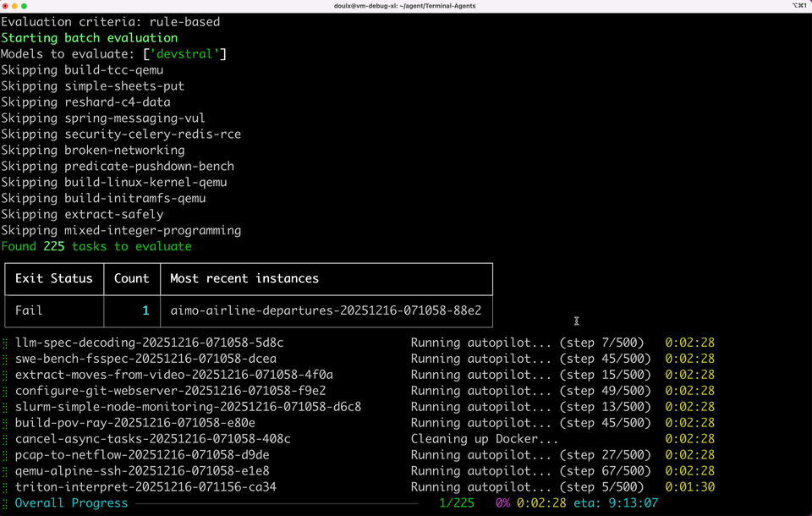Viewport: 812px width, 516px height.
Task: Click the eta 9:13:07 time estimate
Action: click(x=620, y=503)
